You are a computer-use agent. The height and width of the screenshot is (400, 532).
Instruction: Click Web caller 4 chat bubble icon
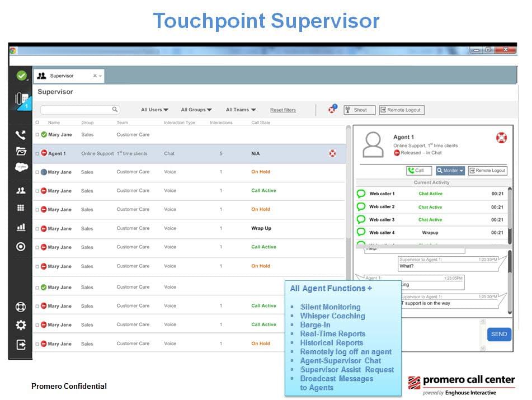[x=361, y=232]
